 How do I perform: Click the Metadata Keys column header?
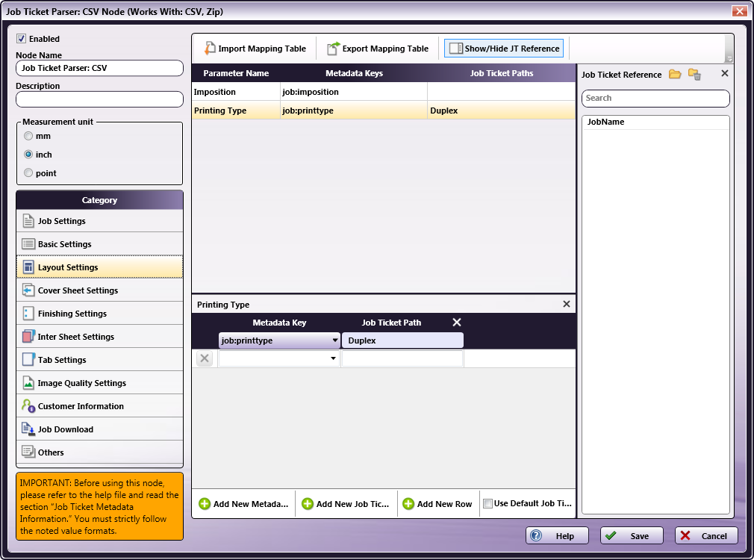tap(354, 73)
